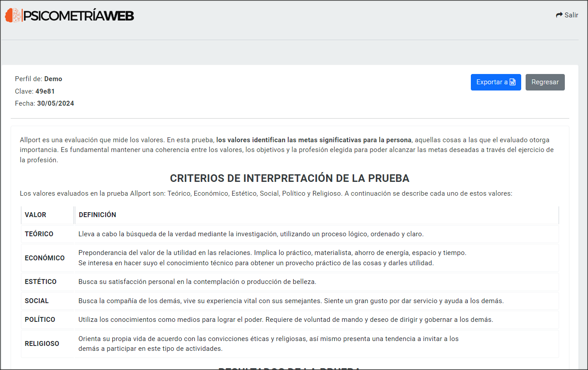Click the PSICOMETRÍAWEB logo text
The image size is (588, 370).
(x=78, y=16)
